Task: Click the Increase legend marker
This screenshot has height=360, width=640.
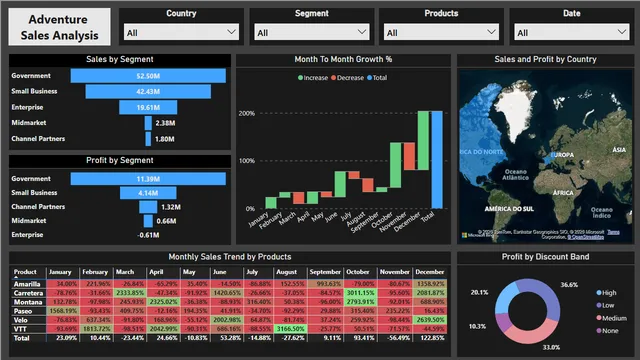Action: coord(300,78)
